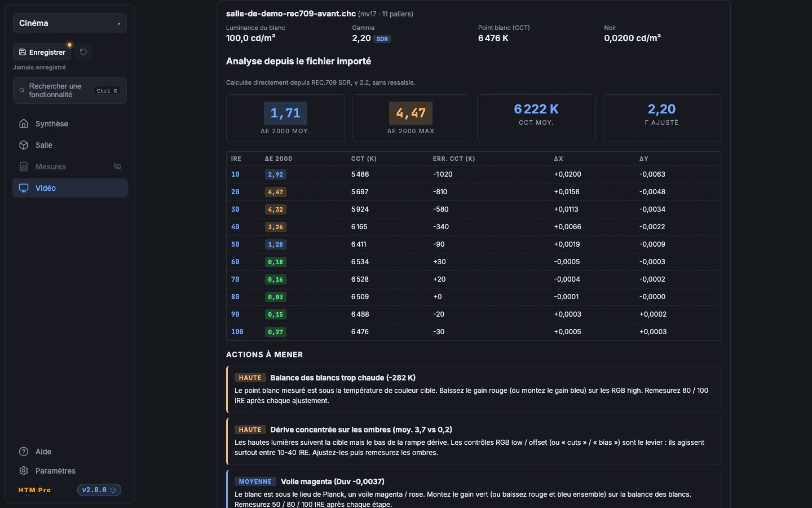Click the SDR badge next to Gamma

382,39
